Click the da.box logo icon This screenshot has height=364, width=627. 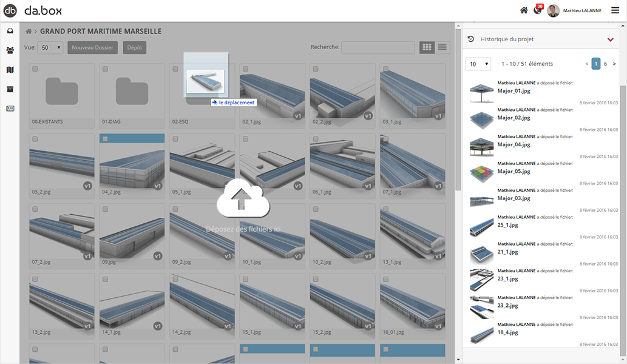point(10,10)
